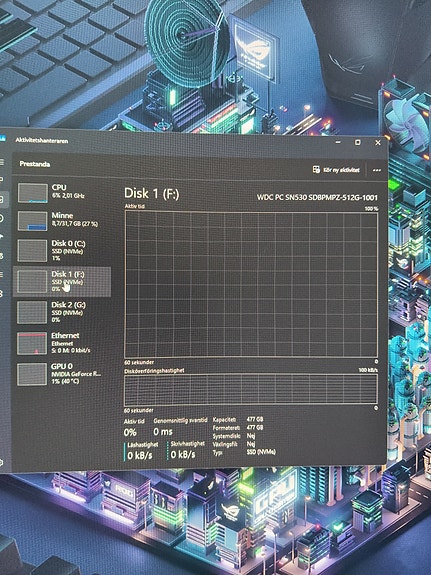Click the Disköverföringshastighet graph

251,389
